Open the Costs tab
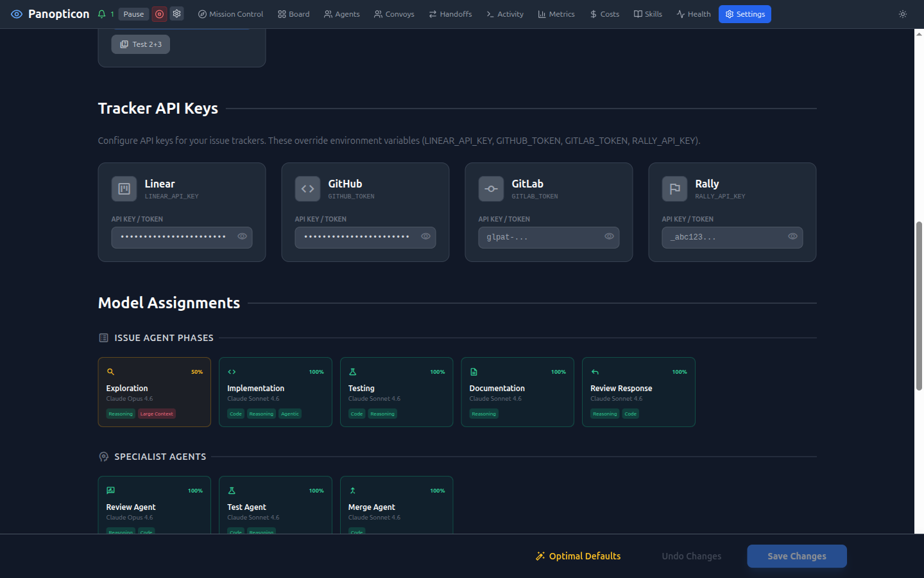924x578 pixels. (x=604, y=14)
